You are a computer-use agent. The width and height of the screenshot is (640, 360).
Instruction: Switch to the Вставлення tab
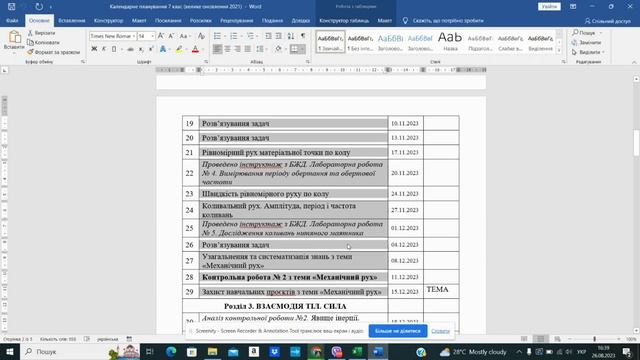pos(71,20)
